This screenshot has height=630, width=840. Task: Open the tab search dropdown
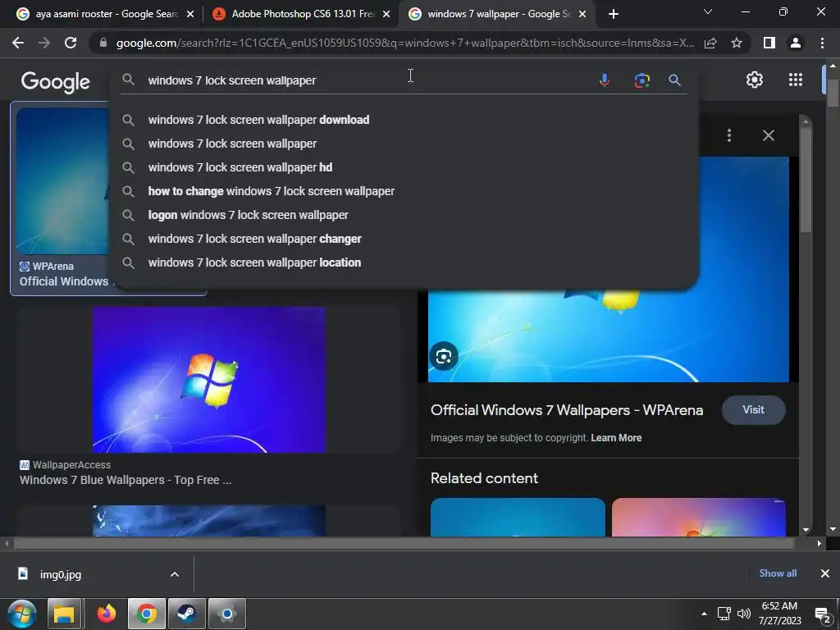click(x=708, y=11)
